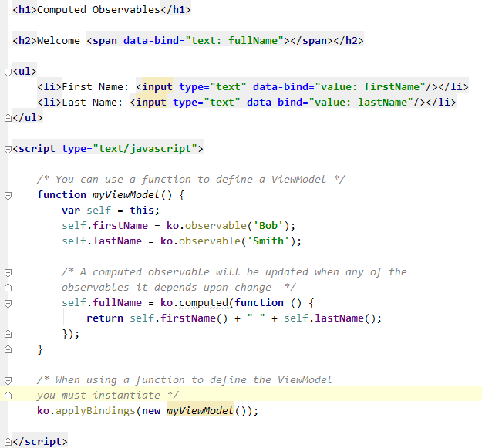The image size is (482, 448).
Task: Fold the comment 'When using a function to define'
Action: pos(8,380)
